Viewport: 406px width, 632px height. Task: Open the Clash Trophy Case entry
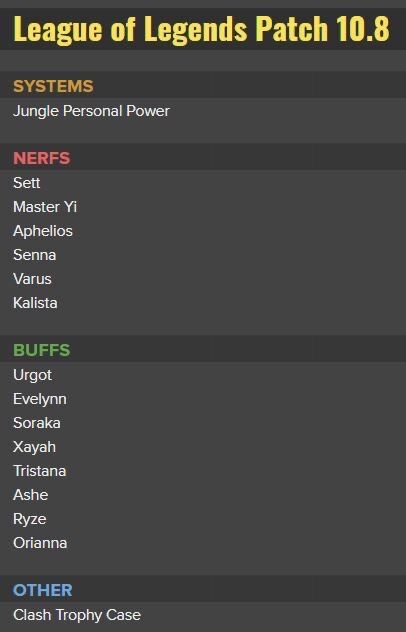[77, 615]
